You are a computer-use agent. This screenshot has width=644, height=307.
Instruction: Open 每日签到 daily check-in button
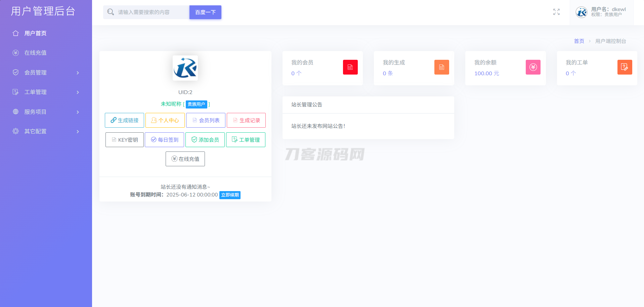click(164, 140)
